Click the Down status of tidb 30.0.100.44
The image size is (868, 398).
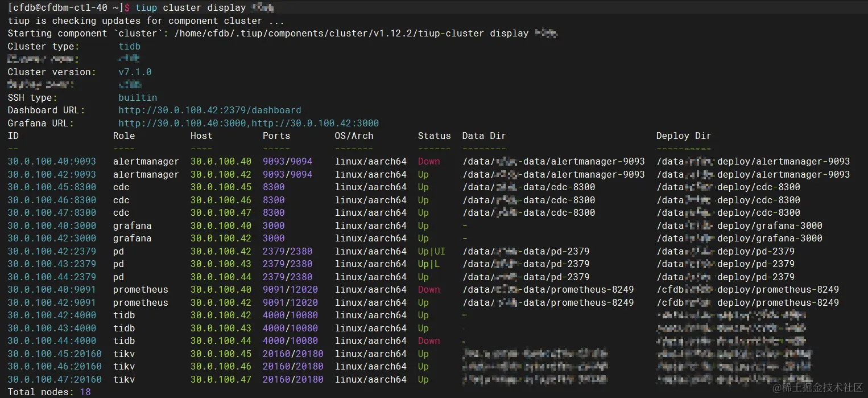(429, 341)
